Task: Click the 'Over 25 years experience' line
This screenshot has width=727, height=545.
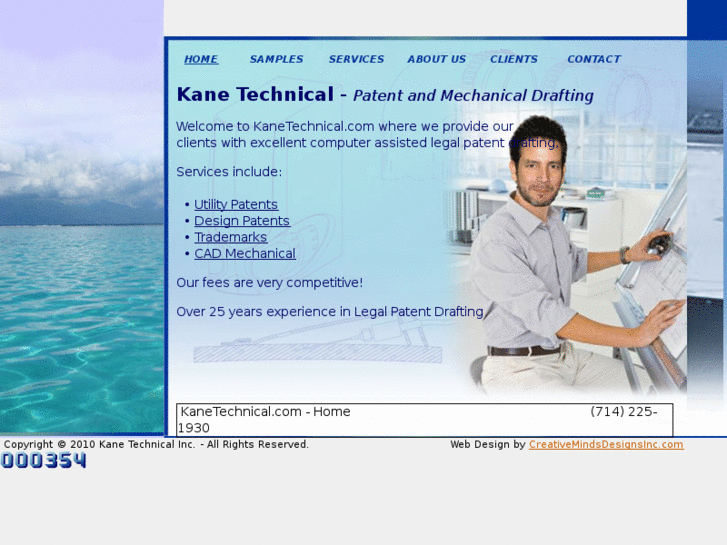Action: (x=330, y=312)
